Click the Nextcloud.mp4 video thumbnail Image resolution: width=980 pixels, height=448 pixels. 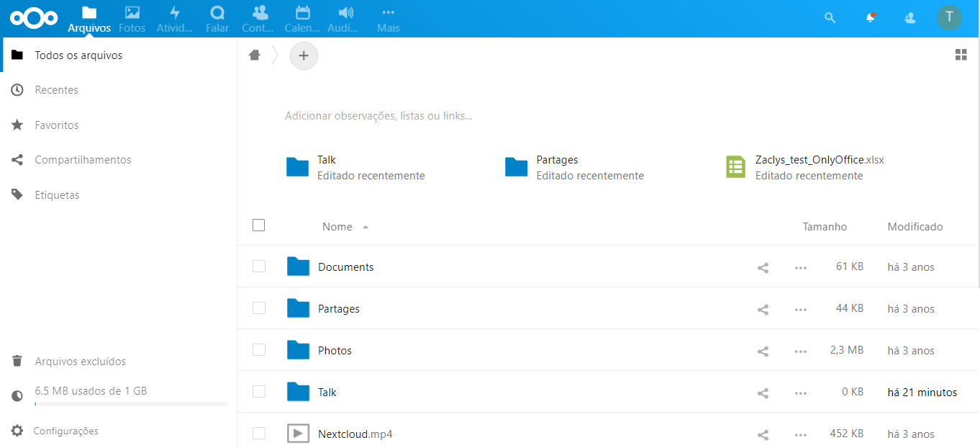[x=298, y=434]
